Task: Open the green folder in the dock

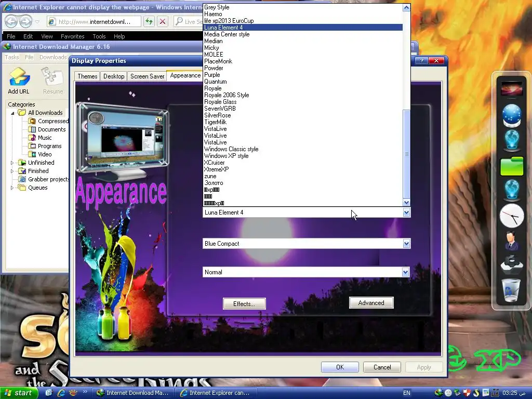Action: click(x=511, y=166)
